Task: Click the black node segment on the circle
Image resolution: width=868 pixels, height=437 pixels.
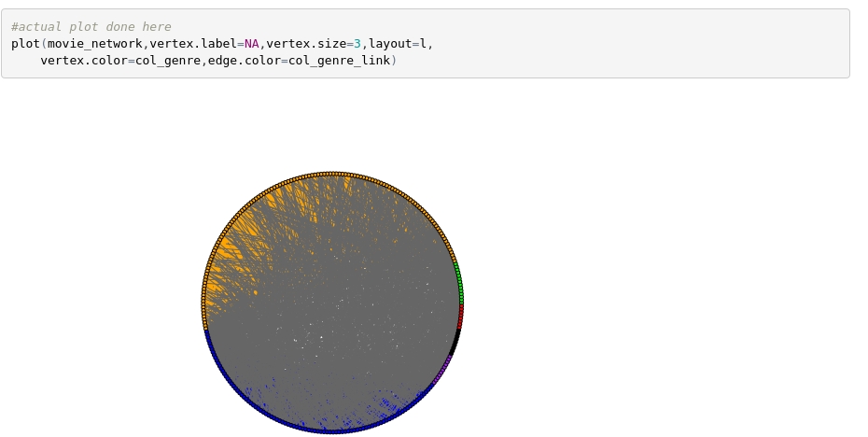Action: tap(455, 342)
